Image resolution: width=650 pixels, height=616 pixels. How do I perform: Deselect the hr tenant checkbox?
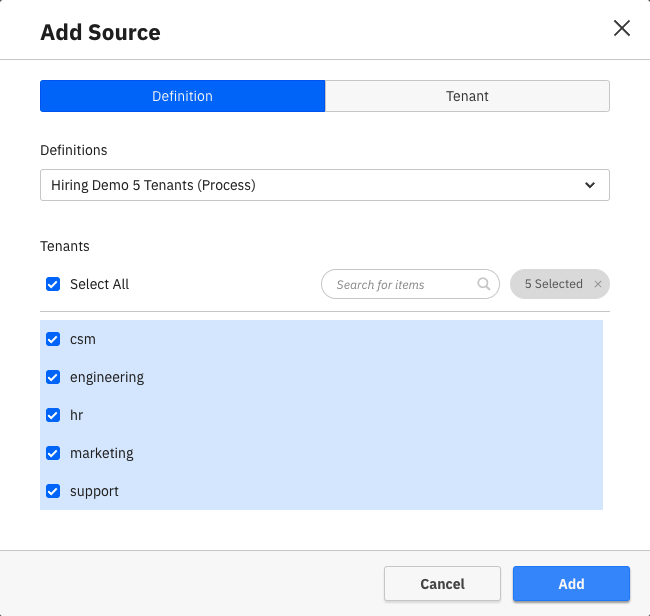pyautogui.click(x=54, y=415)
